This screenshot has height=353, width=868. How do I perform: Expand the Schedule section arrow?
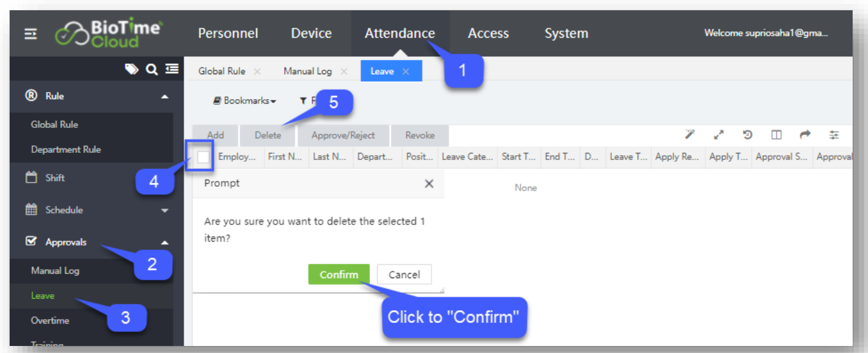coord(165,210)
